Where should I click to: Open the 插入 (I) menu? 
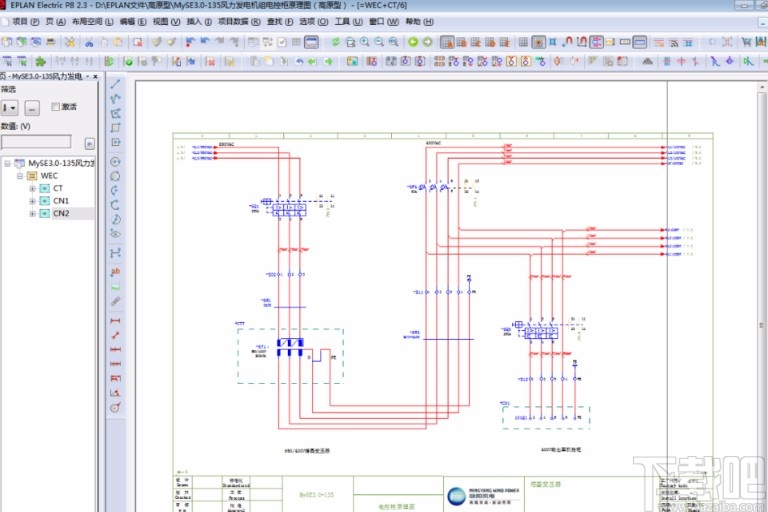point(198,21)
